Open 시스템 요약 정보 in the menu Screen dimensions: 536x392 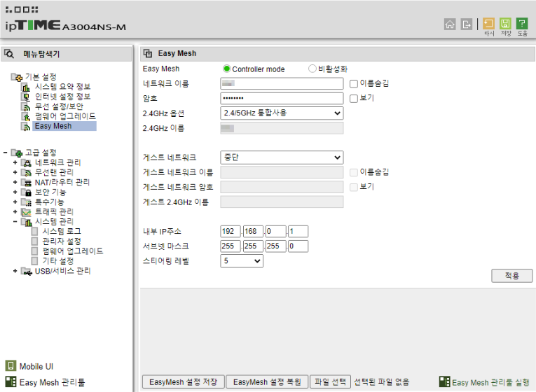tap(62, 87)
